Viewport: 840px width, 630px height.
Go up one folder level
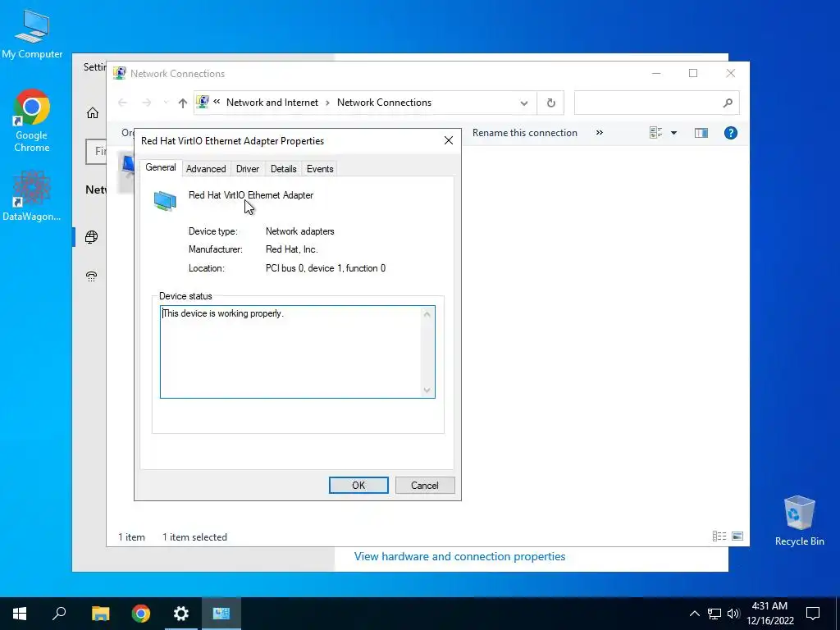(x=183, y=103)
